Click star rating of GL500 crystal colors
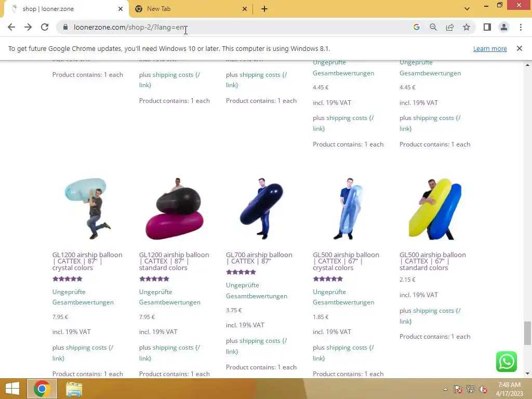 point(328,279)
